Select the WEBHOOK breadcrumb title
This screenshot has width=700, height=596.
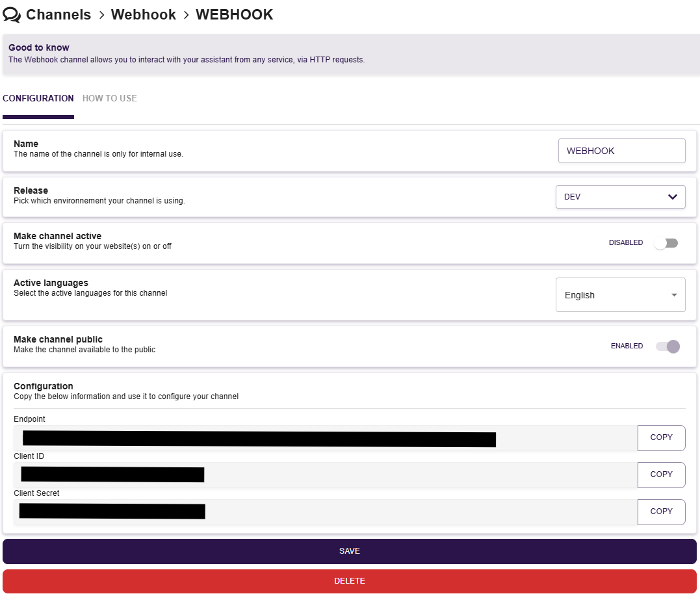[234, 15]
